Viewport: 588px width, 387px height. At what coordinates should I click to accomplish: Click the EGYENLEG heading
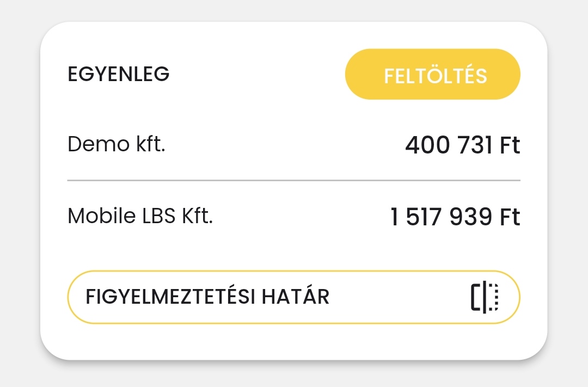(118, 75)
